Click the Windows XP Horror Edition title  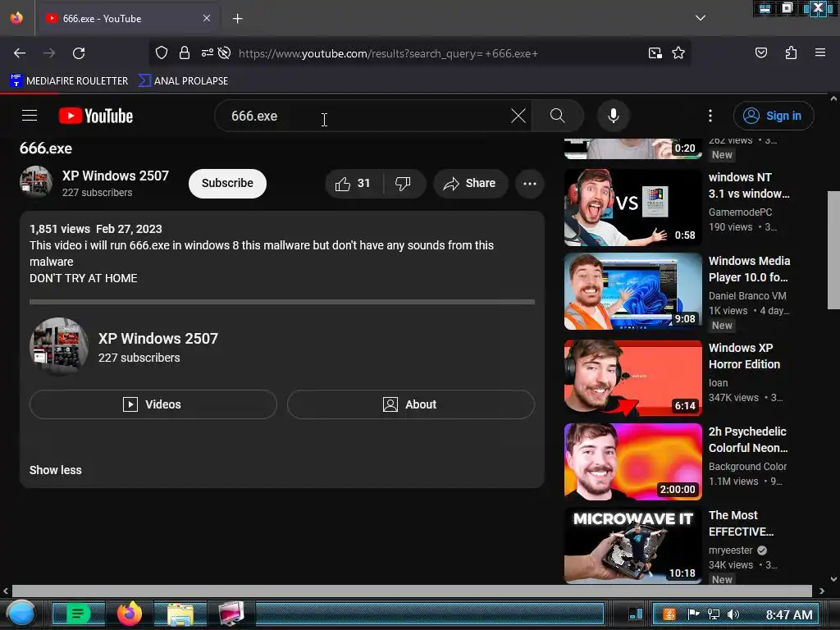pos(744,356)
